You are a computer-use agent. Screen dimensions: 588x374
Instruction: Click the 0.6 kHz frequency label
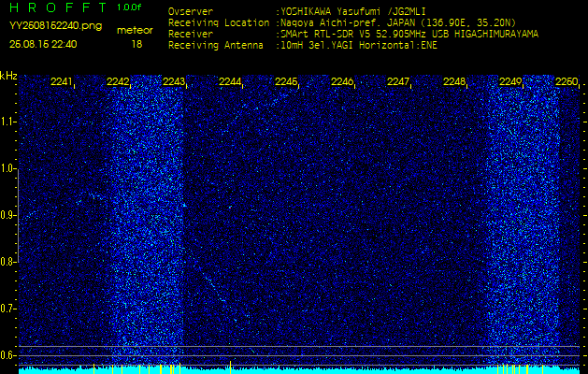7,355
